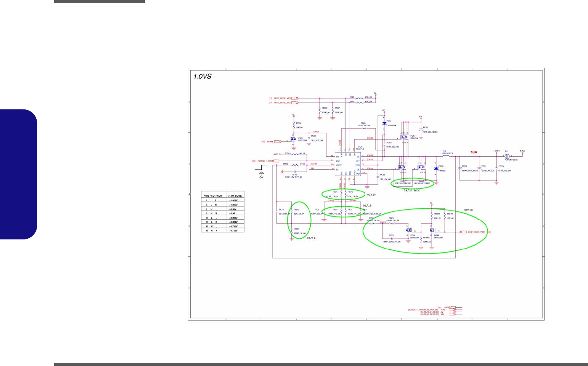The height and width of the screenshot is (366, 588).
Task: Click the PC82 output capacitor symbol
Action: (x=459, y=168)
